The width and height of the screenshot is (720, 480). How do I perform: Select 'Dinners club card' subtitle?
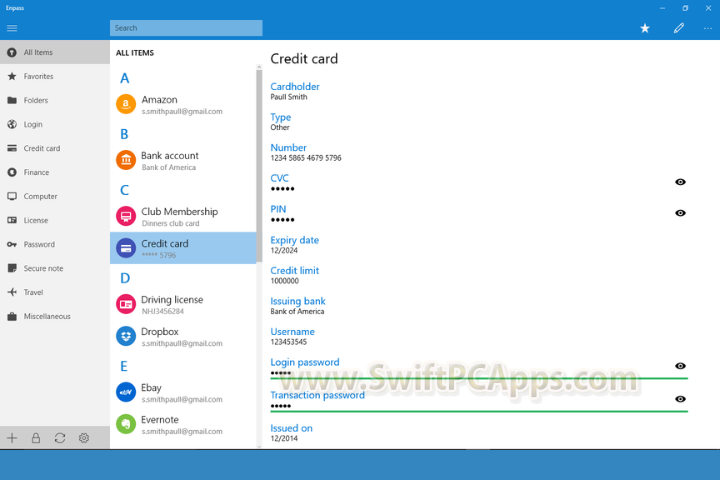tap(170, 223)
